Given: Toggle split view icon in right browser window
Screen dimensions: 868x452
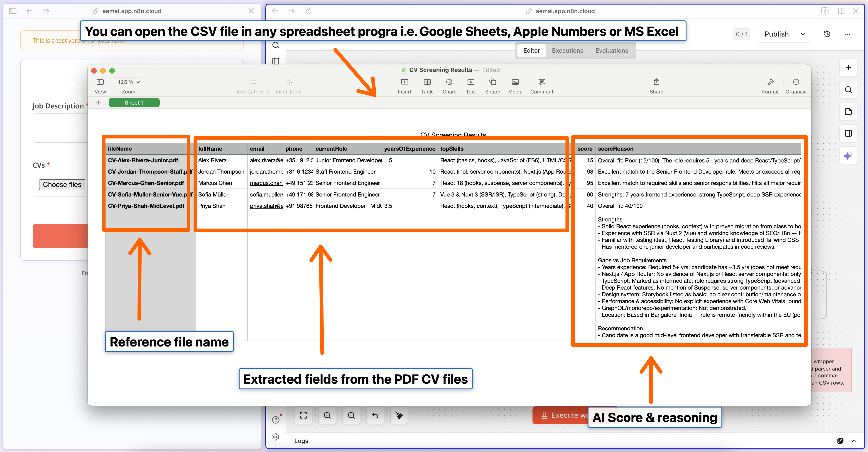Looking at the screenshot, I should [x=841, y=11].
